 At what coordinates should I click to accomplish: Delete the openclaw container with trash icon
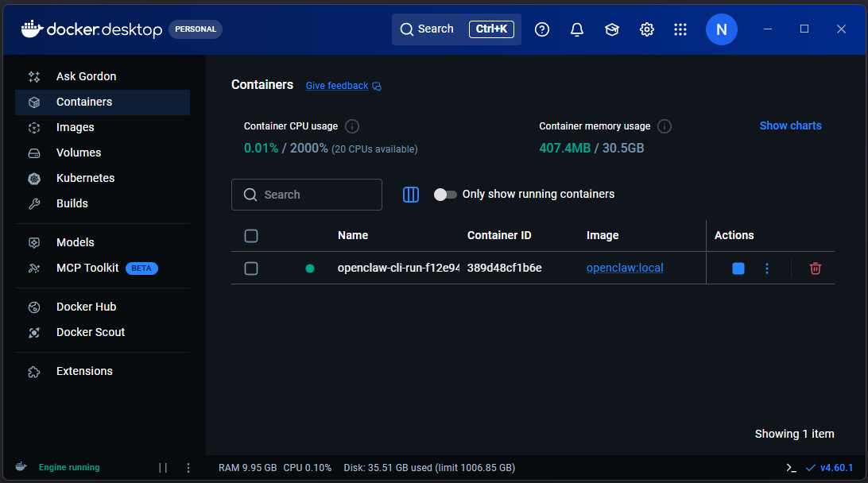coord(815,269)
